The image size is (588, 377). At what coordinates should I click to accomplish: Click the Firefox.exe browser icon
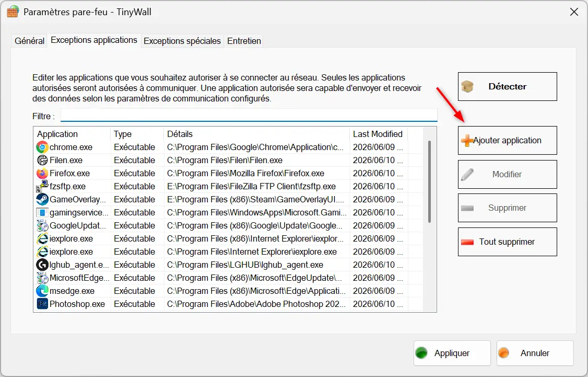(x=42, y=174)
